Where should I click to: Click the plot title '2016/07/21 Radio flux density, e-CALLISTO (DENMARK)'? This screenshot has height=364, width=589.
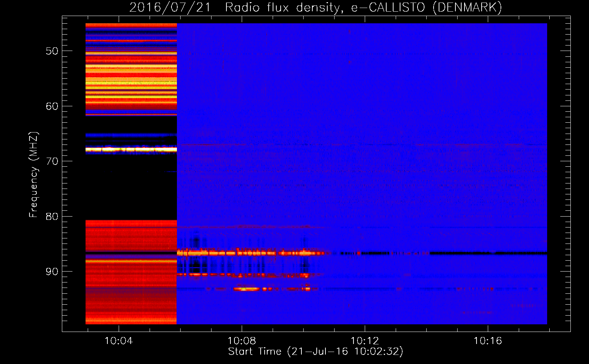pyautogui.click(x=316, y=7)
